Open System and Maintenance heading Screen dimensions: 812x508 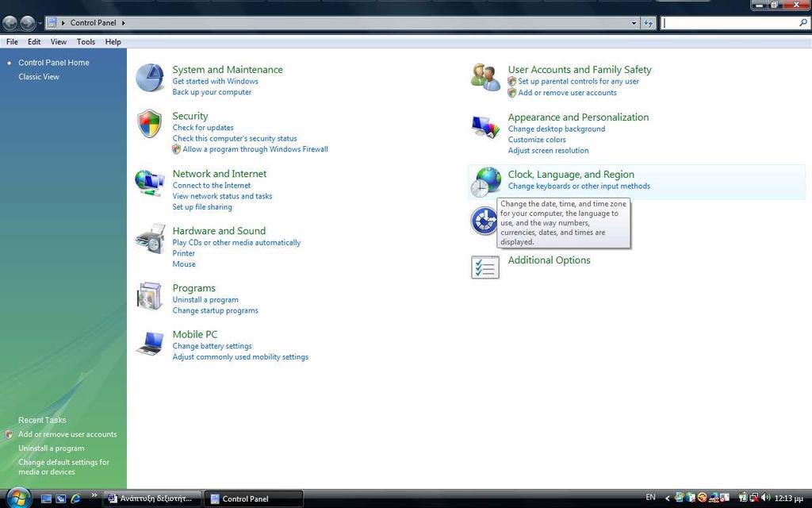click(x=228, y=70)
